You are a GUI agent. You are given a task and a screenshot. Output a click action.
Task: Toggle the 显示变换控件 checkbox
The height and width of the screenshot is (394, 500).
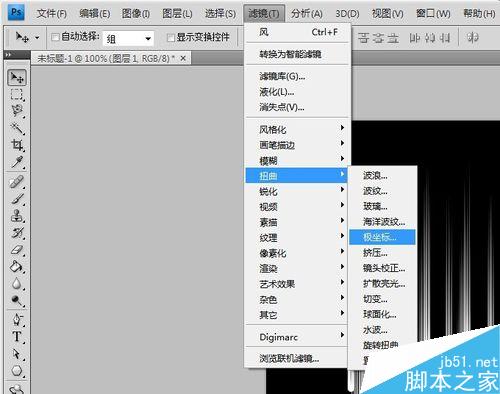point(171,37)
